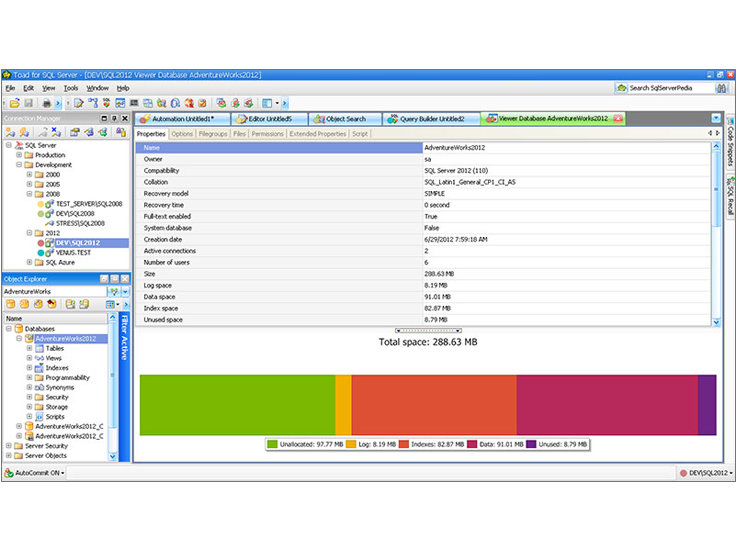This screenshot has width=736, height=550.
Task: Open the Query Builder Untitled2 tab
Action: pyautogui.click(x=431, y=119)
